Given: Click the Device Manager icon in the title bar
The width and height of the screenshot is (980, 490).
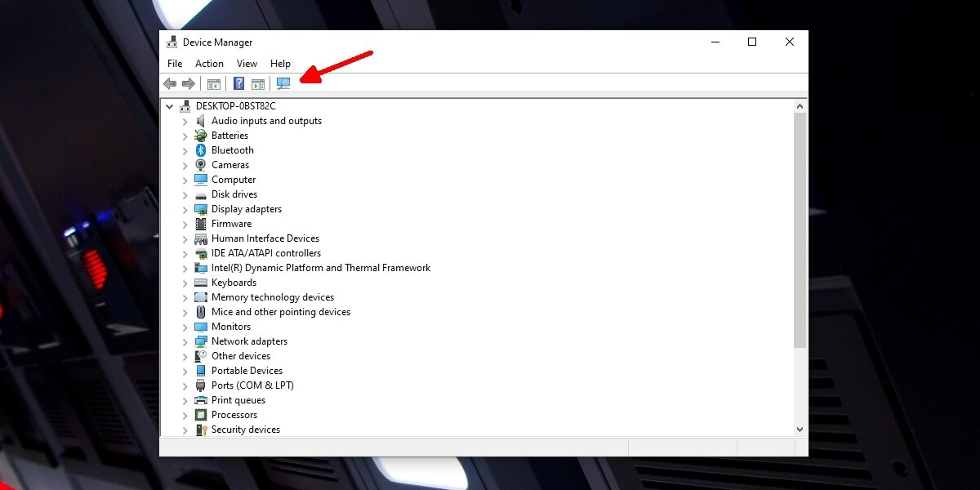Looking at the screenshot, I should coord(171,41).
